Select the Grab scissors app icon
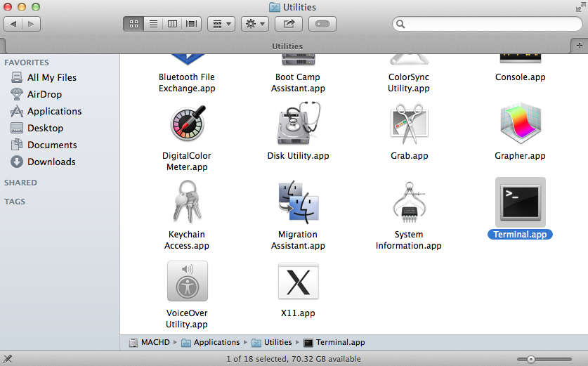This screenshot has width=588, height=366. [409, 124]
